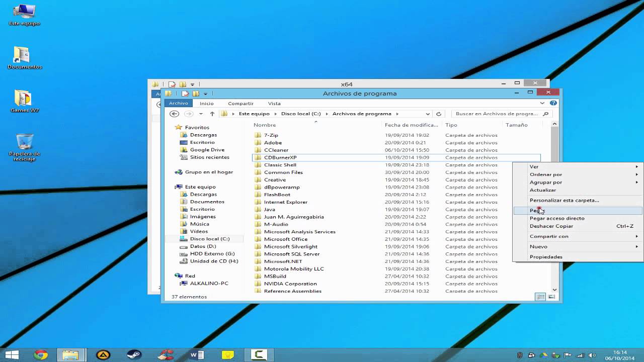This screenshot has width=644, height=362.
Task: Click the file list scroll down arrow
Action: pos(555,290)
